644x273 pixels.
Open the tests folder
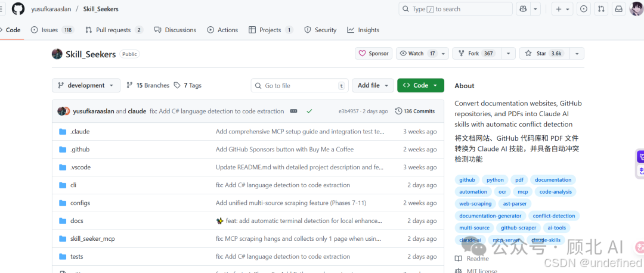click(x=77, y=256)
